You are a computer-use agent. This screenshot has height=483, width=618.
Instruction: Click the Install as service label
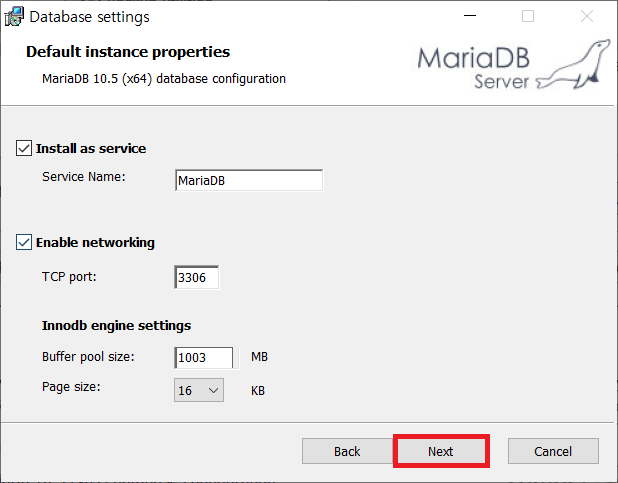pyautogui.click(x=91, y=149)
